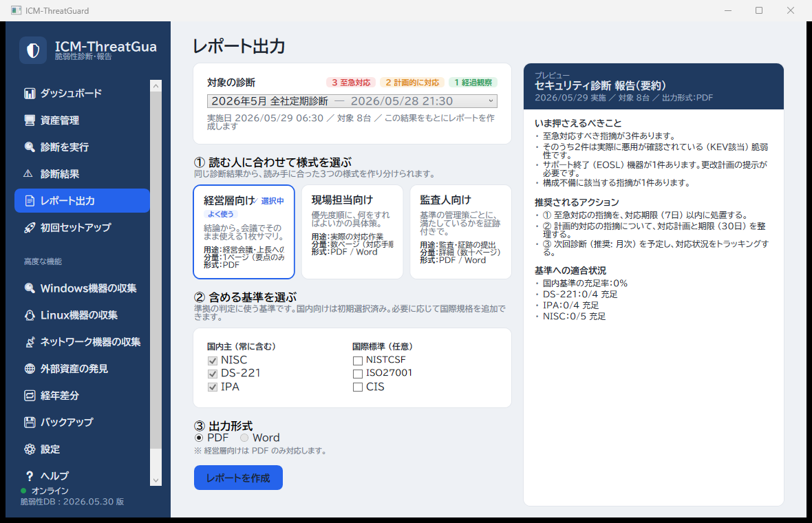
Task: Click the Linux機器の収集 penguin icon
Action: tap(30, 315)
